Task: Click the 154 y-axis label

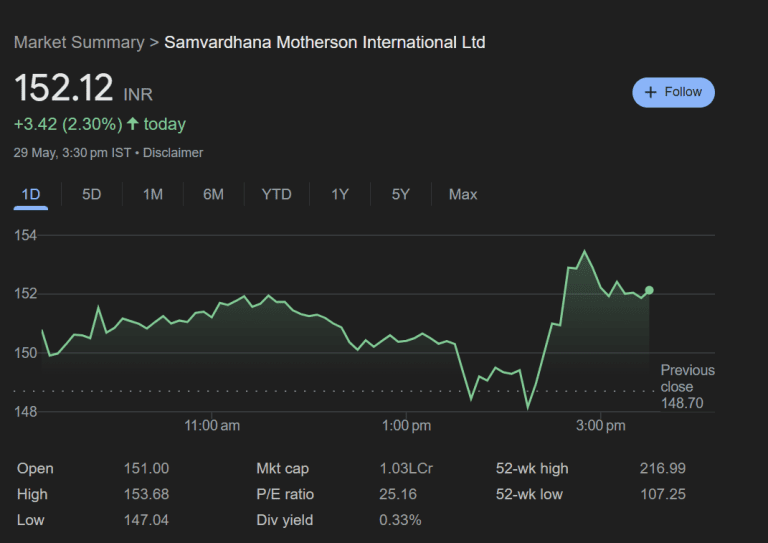Action: click(25, 236)
